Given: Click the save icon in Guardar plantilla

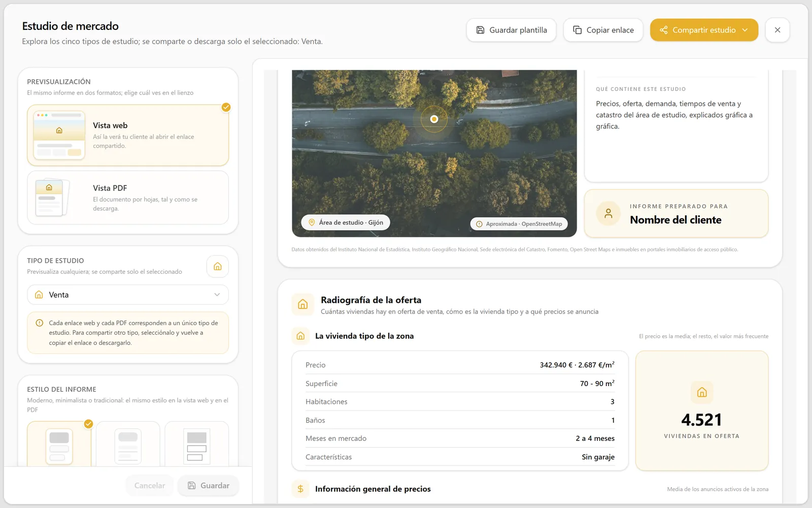Looking at the screenshot, I should (x=480, y=30).
